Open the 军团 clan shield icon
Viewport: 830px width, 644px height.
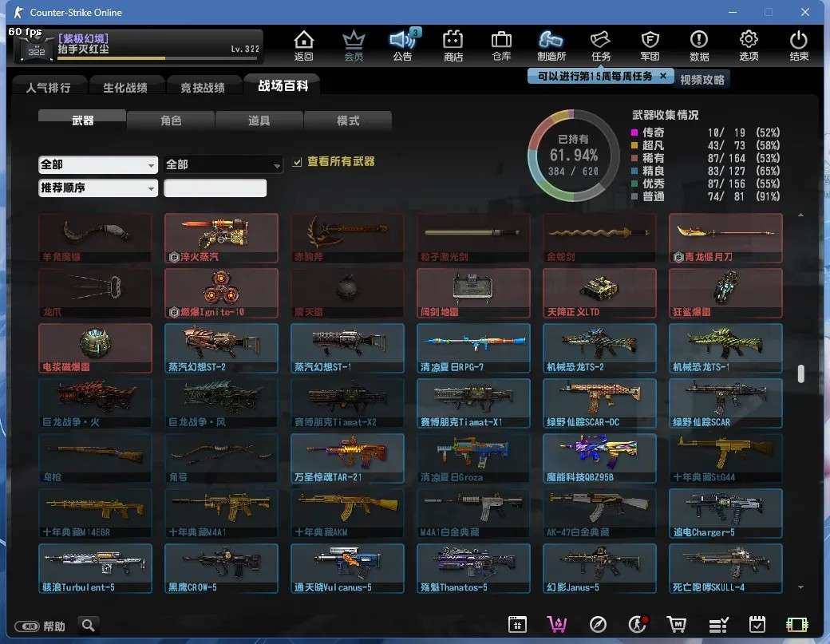650,45
